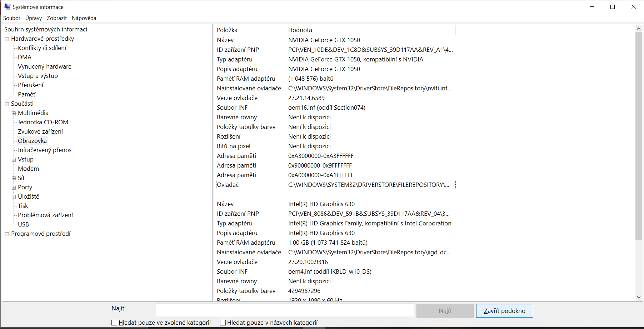This screenshot has height=329, width=644.
Task: Open the Nápověda menu
Action: tap(84, 18)
